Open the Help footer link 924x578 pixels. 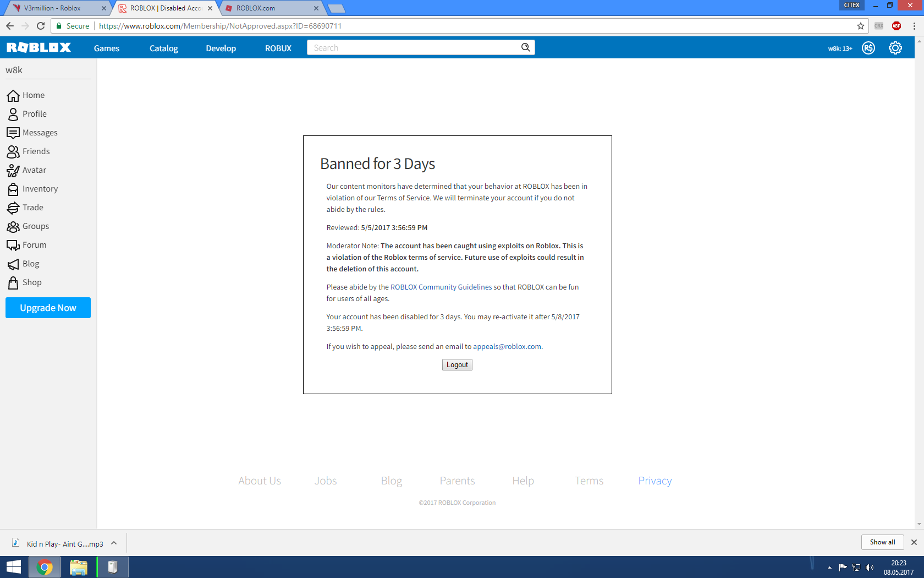(523, 481)
